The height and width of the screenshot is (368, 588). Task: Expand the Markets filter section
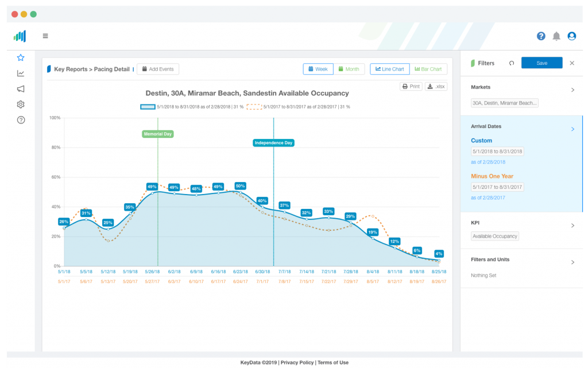(x=572, y=90)
